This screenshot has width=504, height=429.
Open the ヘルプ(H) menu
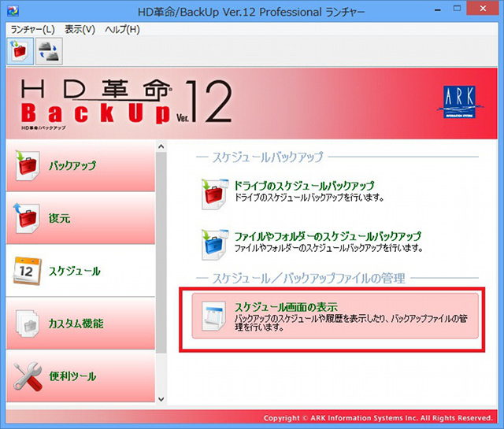[x=122, y=30]
